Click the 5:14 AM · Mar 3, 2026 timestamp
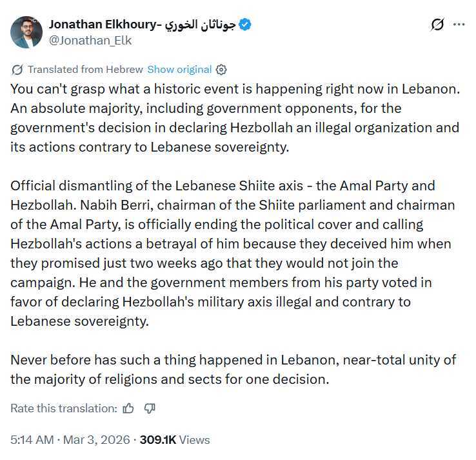Image resolution: width=476 pixels, height=460 pixels. click(68, 439)
